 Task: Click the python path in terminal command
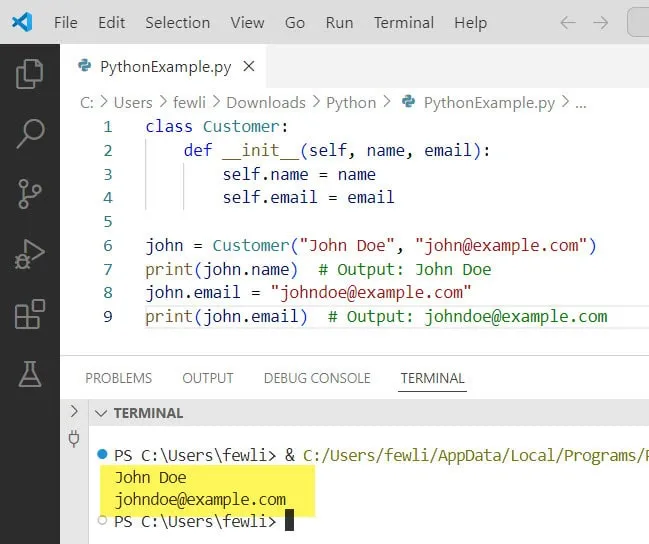point(476,455)
